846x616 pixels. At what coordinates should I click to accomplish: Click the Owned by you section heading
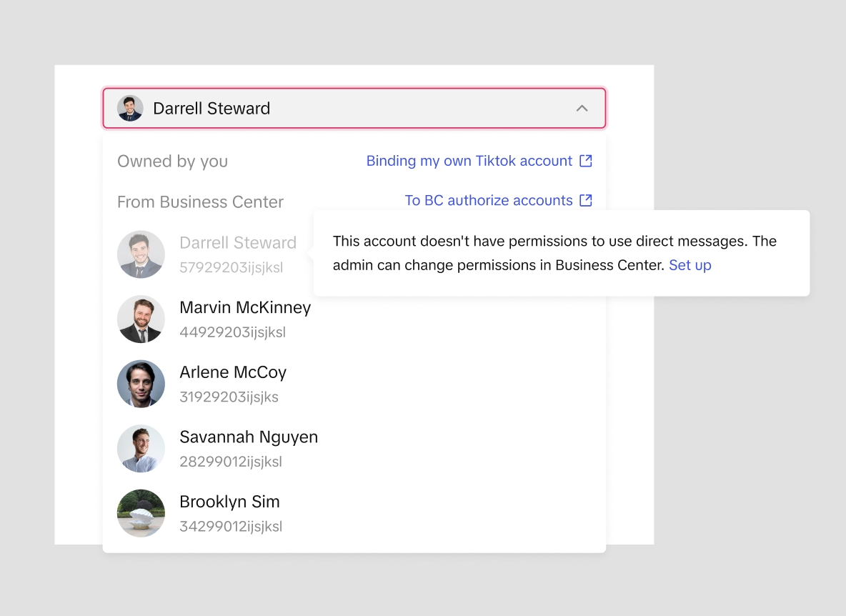tap(173, 162)
